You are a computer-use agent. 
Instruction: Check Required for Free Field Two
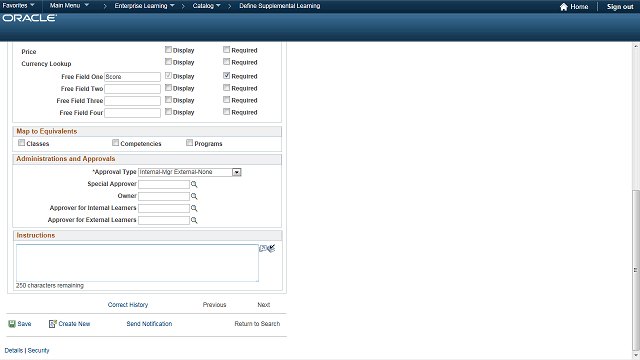pyautogui.click(x=227, y=87)
